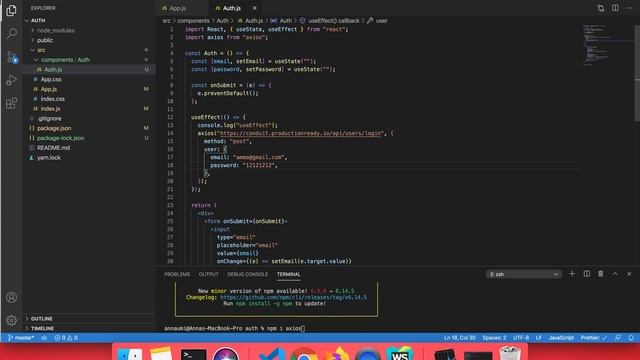Screen dimensions: 640x360
Task: Open Google Chrome from the dock
Action: (x=304, y=354)
